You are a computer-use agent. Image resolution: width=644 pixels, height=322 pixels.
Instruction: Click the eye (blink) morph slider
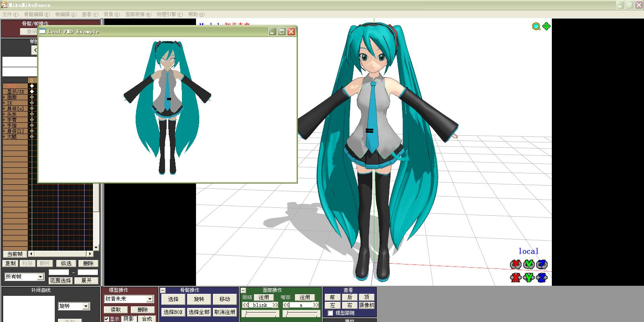[260, 313]
